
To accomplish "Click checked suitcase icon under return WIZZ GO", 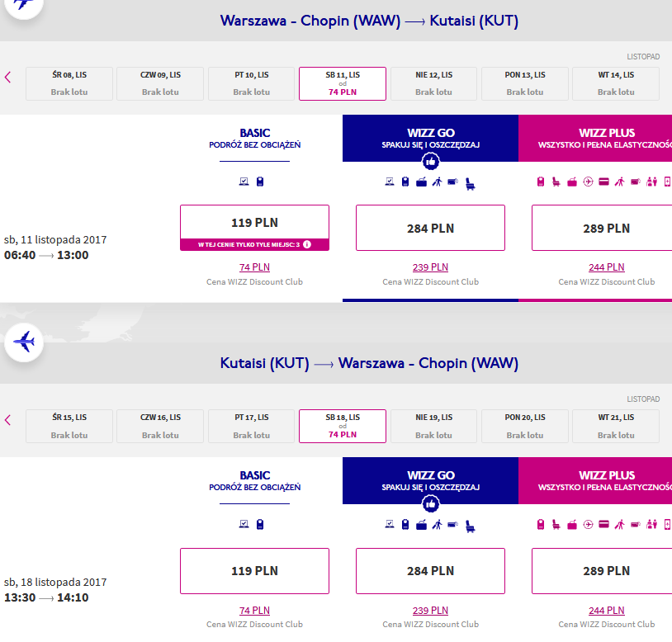I will tap(421, 525).
